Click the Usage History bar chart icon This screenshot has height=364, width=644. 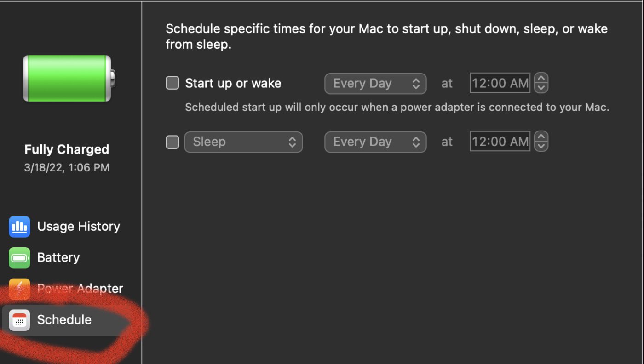point(19,227)
